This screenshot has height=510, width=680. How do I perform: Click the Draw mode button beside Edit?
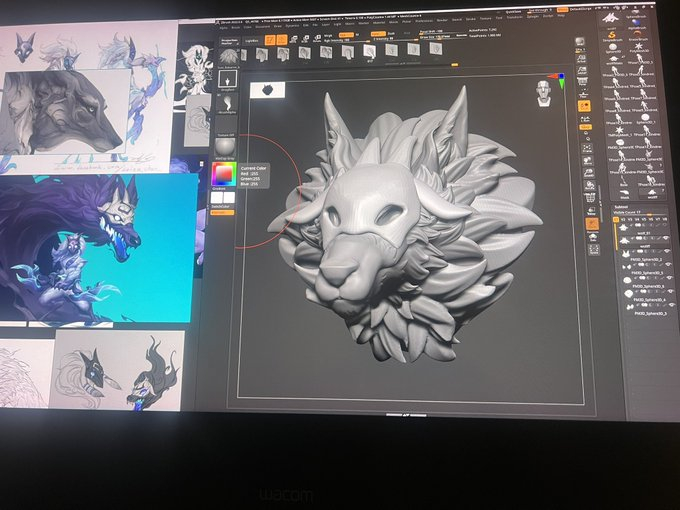(283, 39)
